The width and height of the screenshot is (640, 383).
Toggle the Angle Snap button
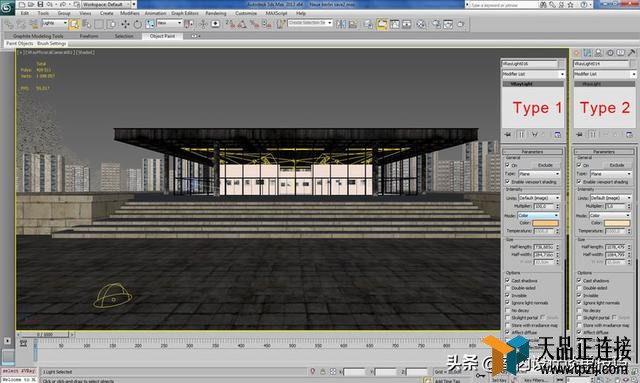click(242, 24)
